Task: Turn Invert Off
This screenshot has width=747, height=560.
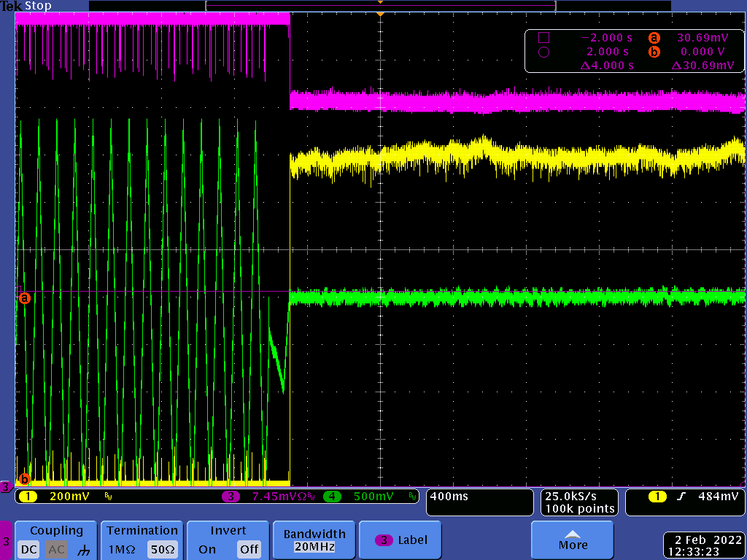Action: (249, 550)
